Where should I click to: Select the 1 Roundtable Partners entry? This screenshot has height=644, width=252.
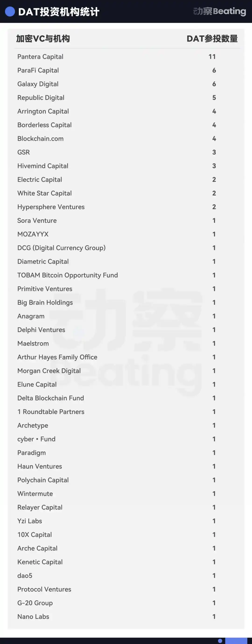coord(51,412)
